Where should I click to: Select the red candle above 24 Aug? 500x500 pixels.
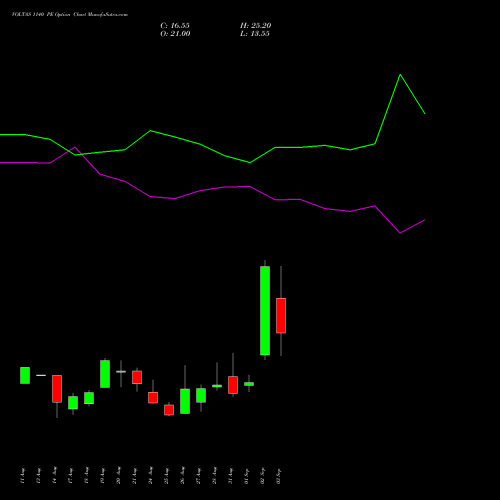click(153, 398)
